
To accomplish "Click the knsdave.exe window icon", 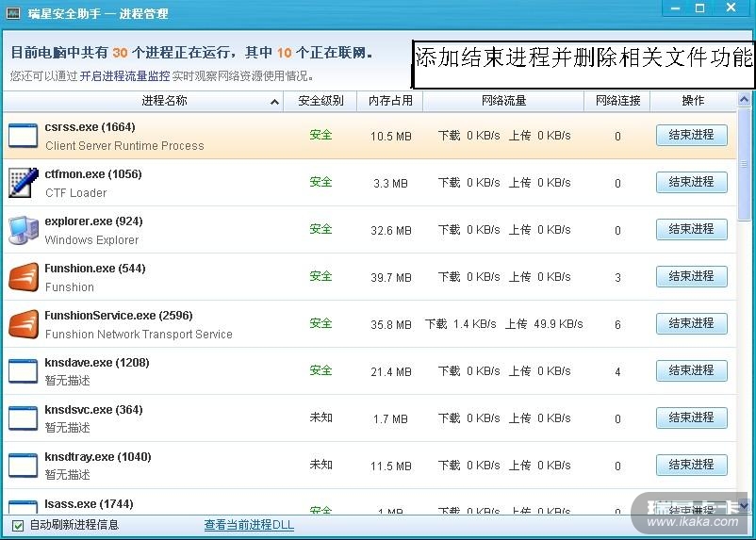I will click(x=24, y=371).
